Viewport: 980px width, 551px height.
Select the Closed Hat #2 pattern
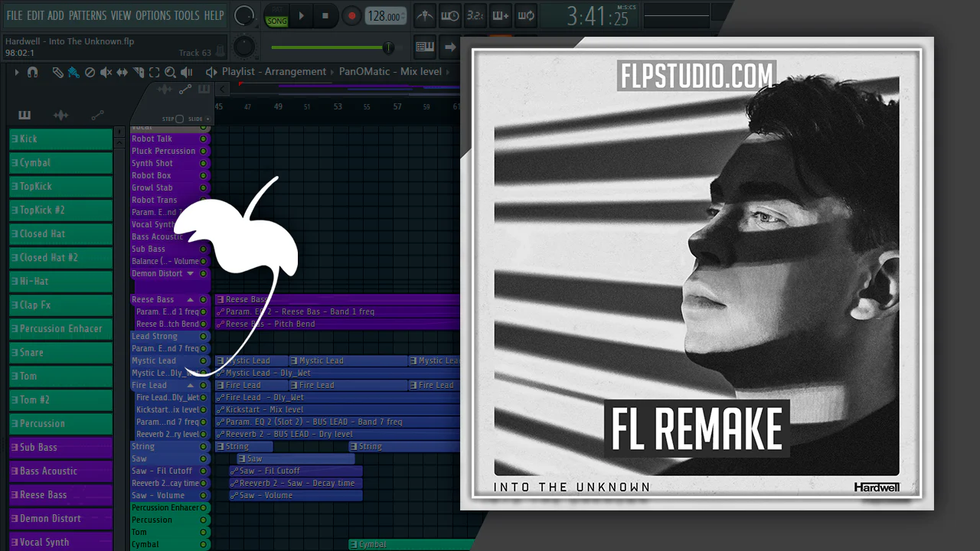click(x=61, y=257)
